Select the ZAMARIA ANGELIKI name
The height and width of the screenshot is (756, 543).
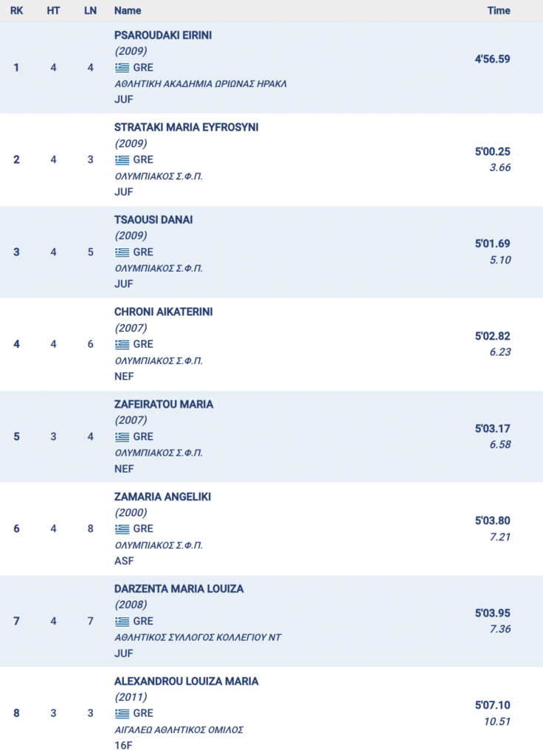(162, 496)
